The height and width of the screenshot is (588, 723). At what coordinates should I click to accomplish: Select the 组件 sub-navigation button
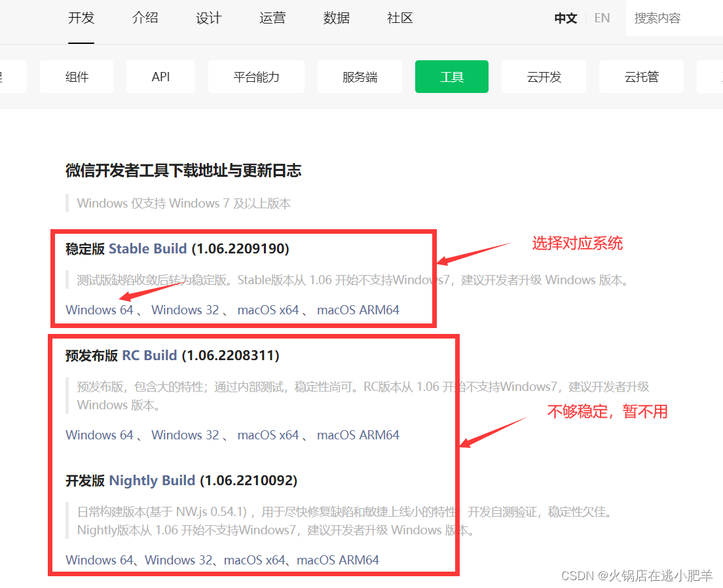click(x=77, y=77)
